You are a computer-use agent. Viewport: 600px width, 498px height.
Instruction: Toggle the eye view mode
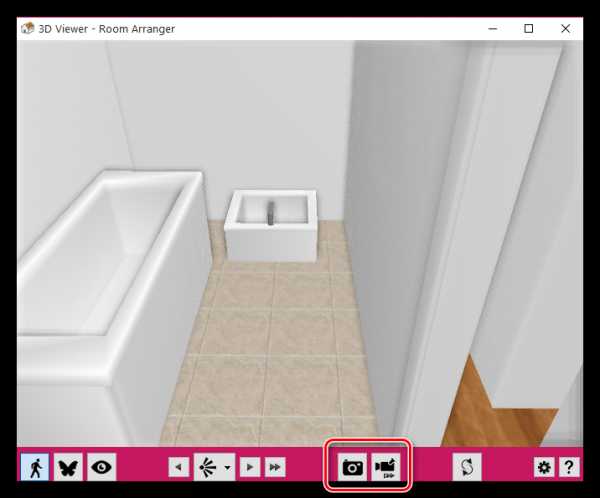click(x=101, y=467)
